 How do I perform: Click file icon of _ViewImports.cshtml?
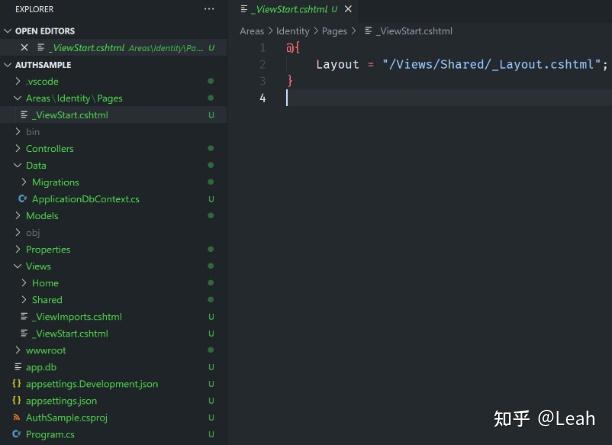[24, 316]
